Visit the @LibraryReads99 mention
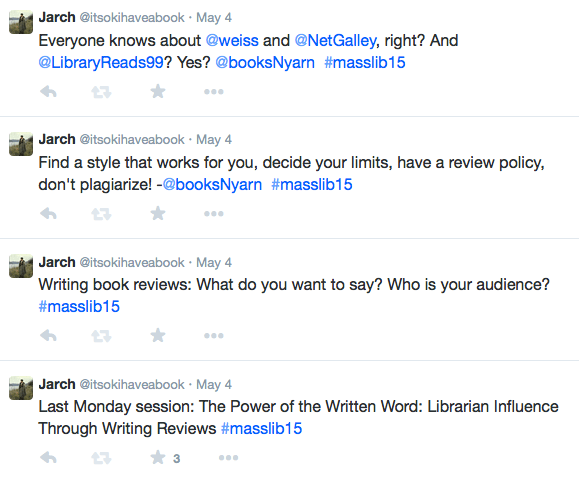 click(101, 63)
